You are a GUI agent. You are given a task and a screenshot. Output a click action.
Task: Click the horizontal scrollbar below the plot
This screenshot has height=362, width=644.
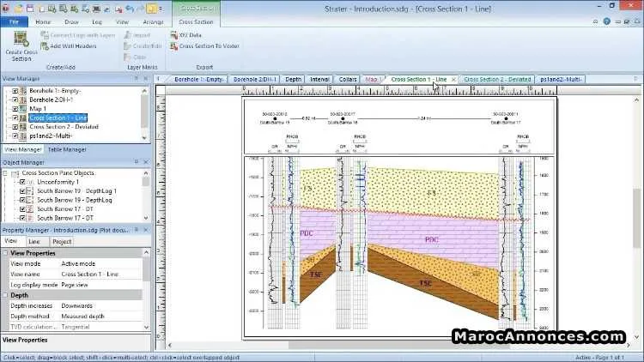(398, 345)
